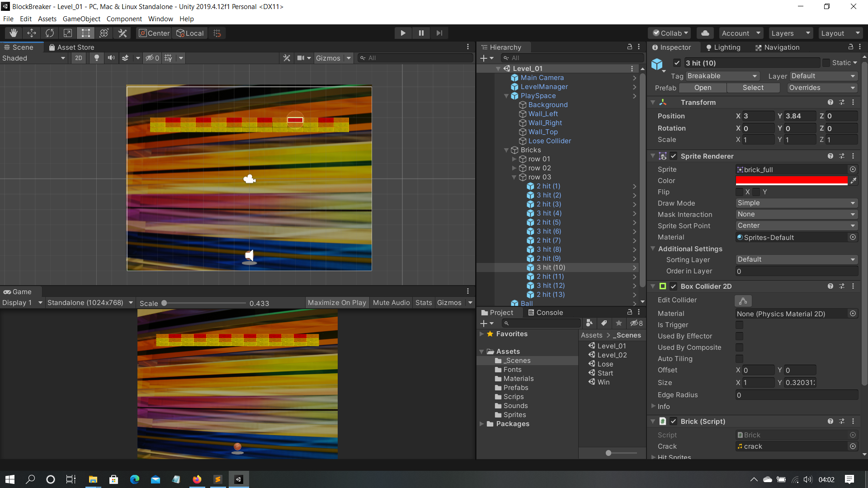Select the Rect Transform tool
The image size is (868, 488).
pos(86,33)
